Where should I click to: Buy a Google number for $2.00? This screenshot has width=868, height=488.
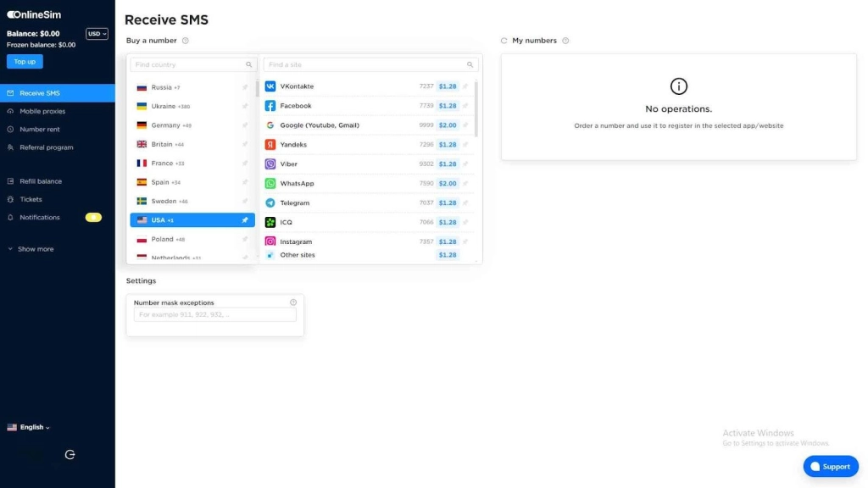coord(448,125)
